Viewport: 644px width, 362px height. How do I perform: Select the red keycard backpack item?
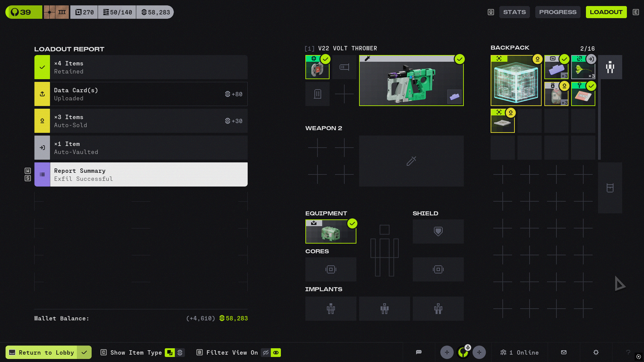583,94
